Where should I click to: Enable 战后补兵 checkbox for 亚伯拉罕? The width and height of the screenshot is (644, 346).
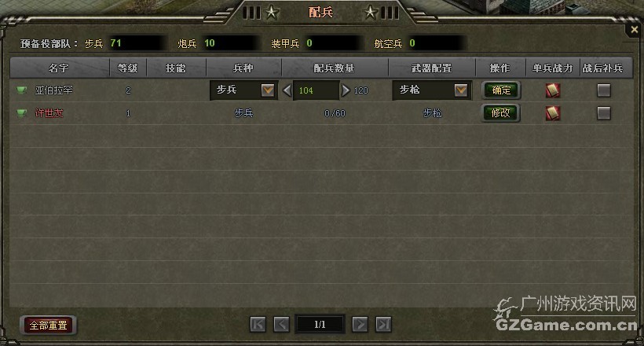coord(603,90)
